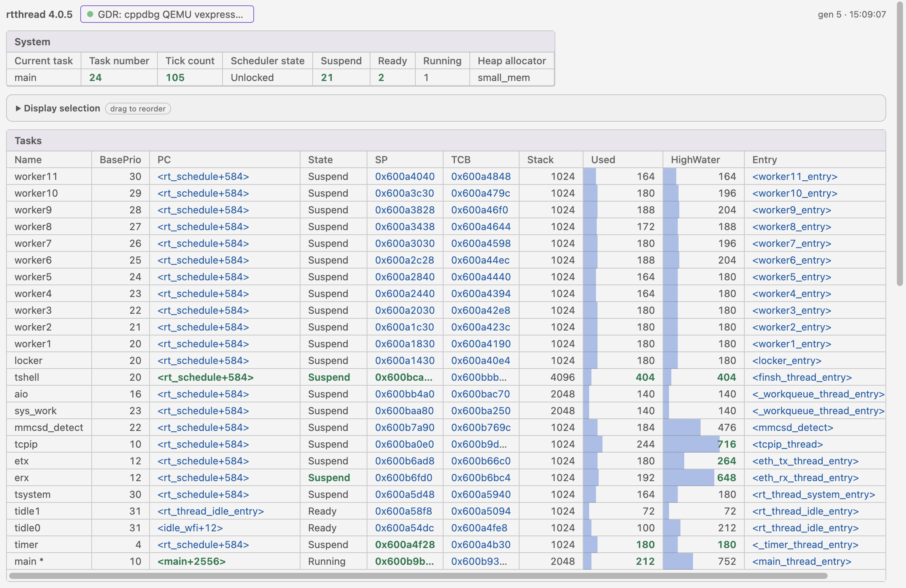
Task: Select the worker5 task name
Action: [x=33, y=277]
